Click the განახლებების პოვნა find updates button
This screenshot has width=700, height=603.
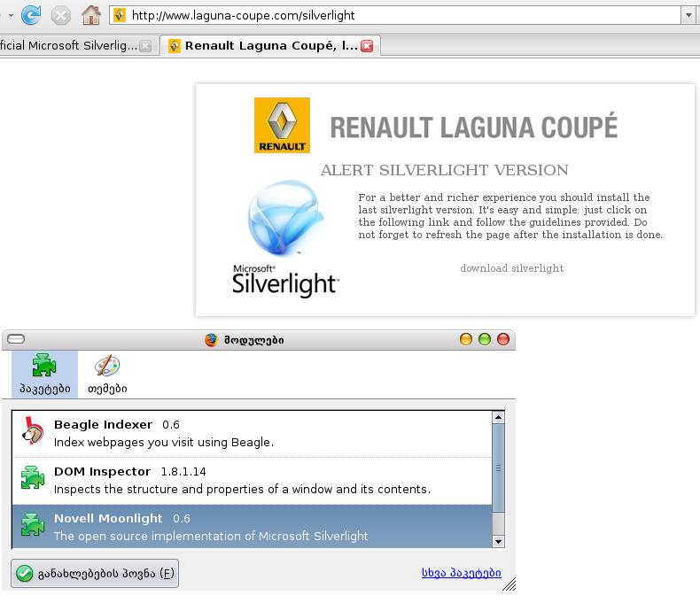tap(95, 573)
